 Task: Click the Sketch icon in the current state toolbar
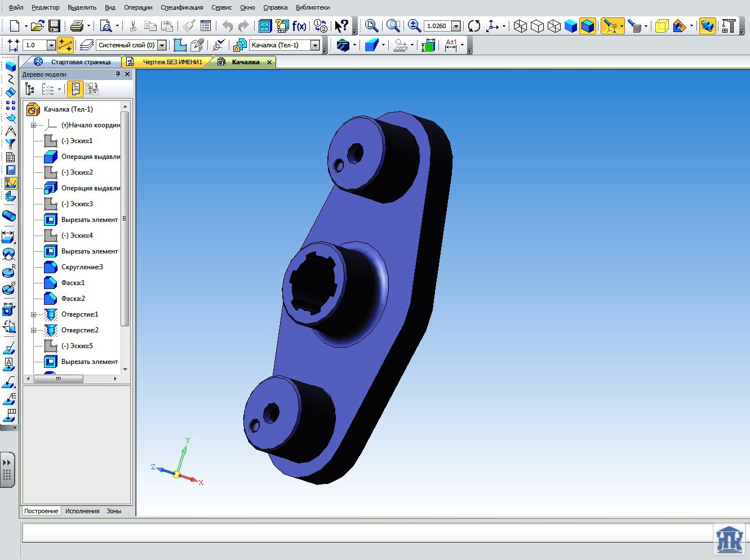click(180, 45)
